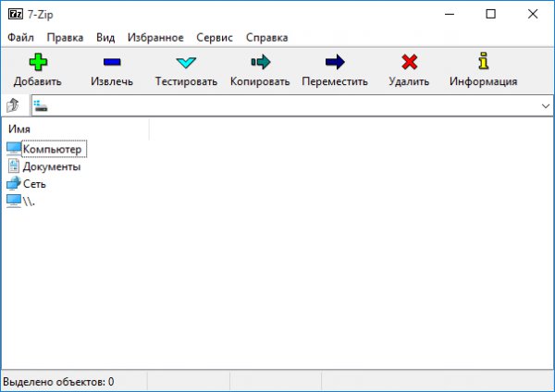Open the Файл menu
This screenshot has width=555, height=392.
(x=20, y=38)
